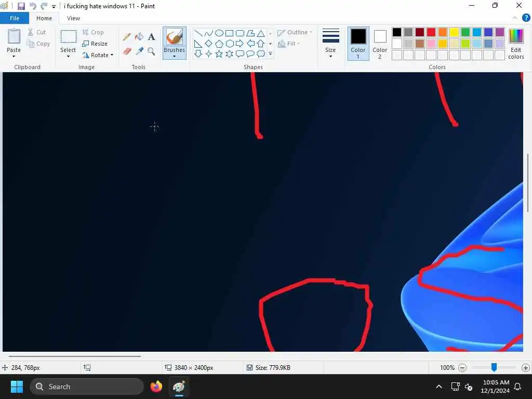Activate Color 1 selector
This screenshot has width=532, height=399.
click(358, 44)
